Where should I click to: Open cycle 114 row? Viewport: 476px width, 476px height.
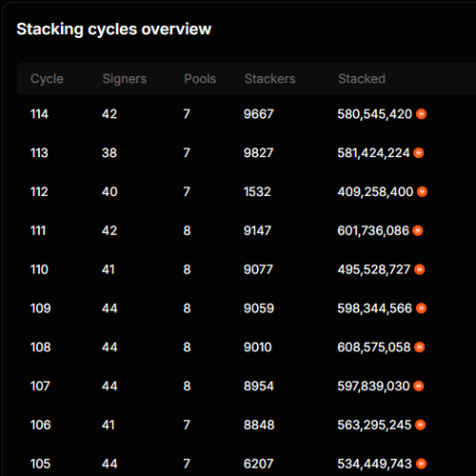point(247,114)
